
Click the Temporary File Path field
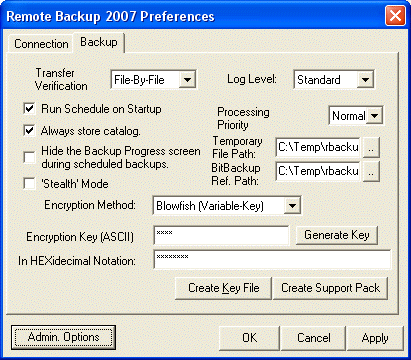point(318,147)
